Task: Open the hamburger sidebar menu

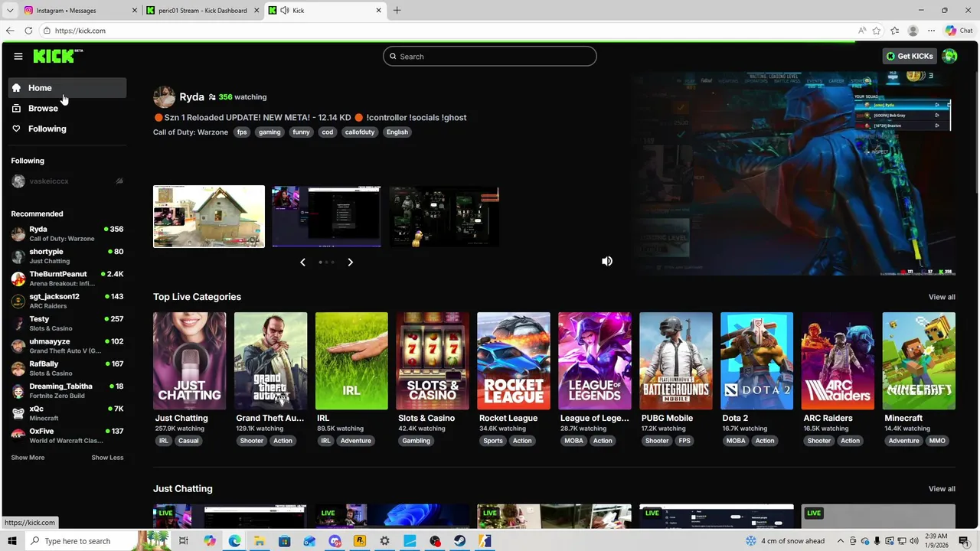Action: point(18,56)
